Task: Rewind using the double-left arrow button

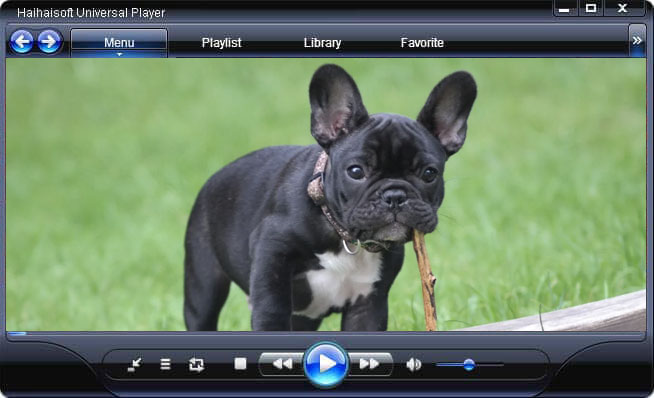Action: click(x=282, y=364)
